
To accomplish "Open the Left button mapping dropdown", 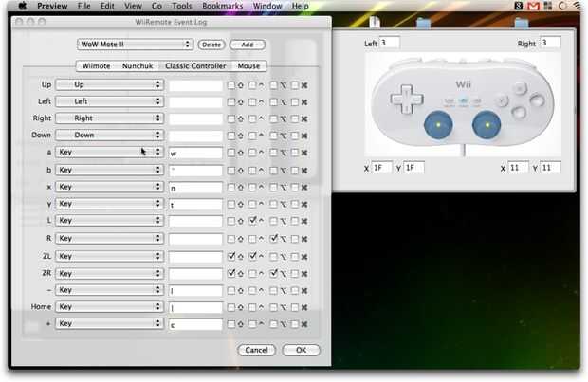I will pos(109,101).
